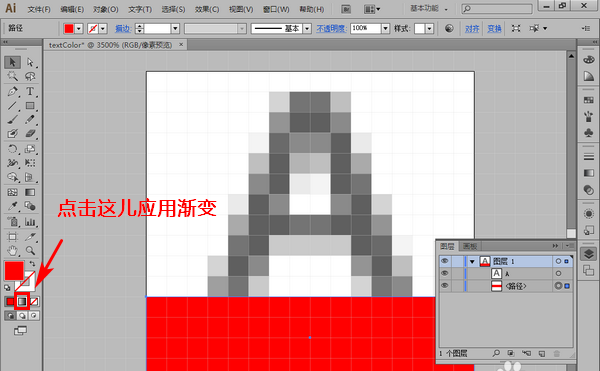Select the Zoom tool
600x371 pixels.
30,251
